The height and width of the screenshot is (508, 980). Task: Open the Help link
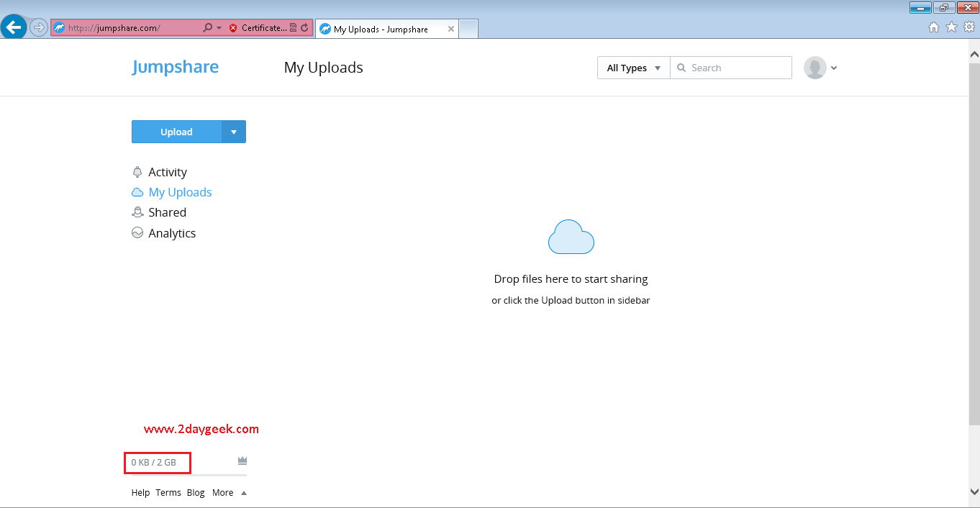click(140, 492)
